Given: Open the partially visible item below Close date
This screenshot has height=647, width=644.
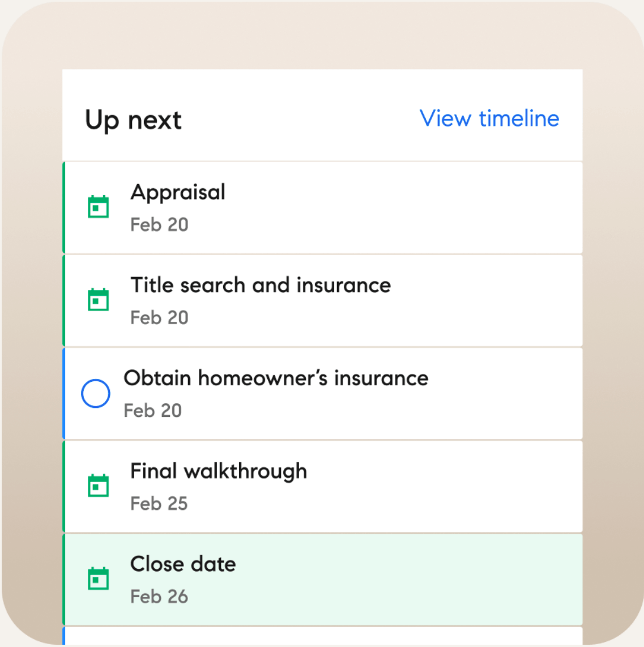Looking at the screenshot, I should tap(323, 636).
